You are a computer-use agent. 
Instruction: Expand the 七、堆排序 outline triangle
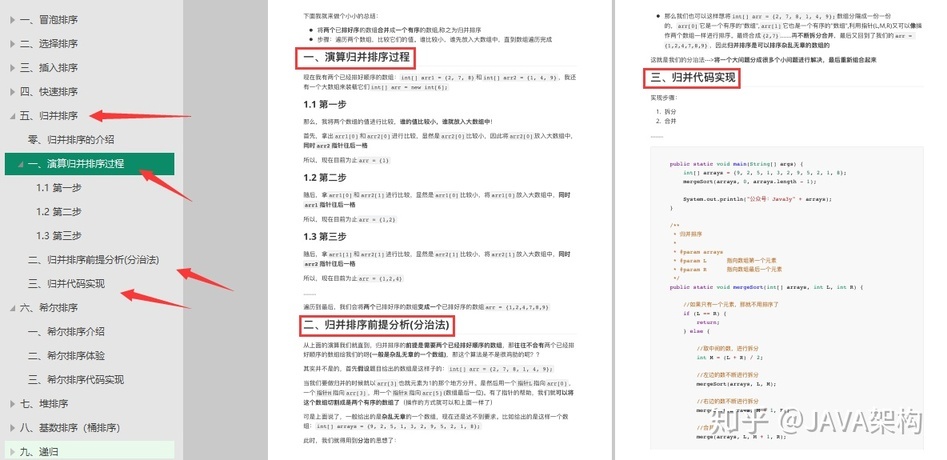click(x=12, y=404)
